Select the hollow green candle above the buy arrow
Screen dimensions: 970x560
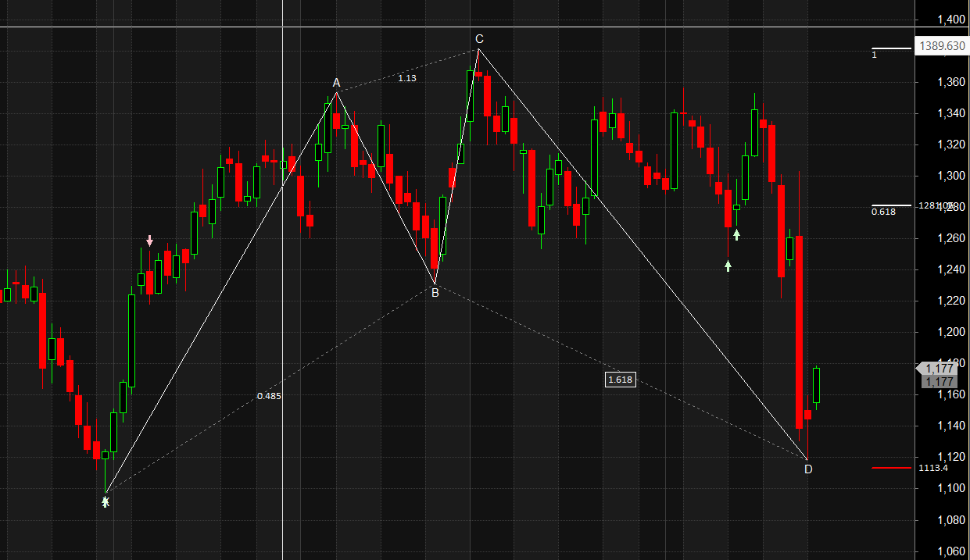(736, 207)
